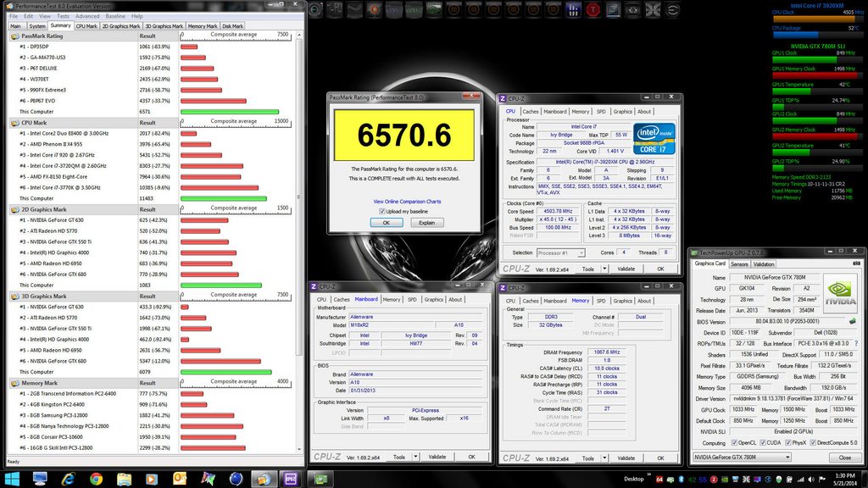Click the Action Center flag tray icon
868x488 pixels.
[x=822, y=480]
